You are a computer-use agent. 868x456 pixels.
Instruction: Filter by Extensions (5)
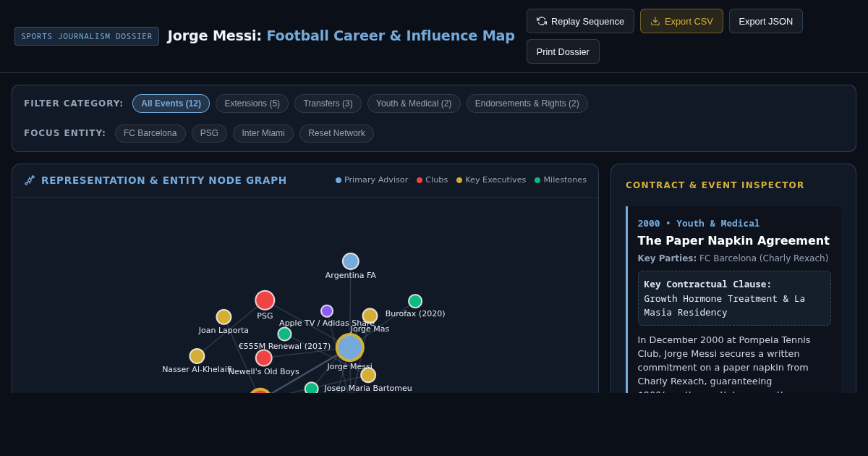click(252, 104)
